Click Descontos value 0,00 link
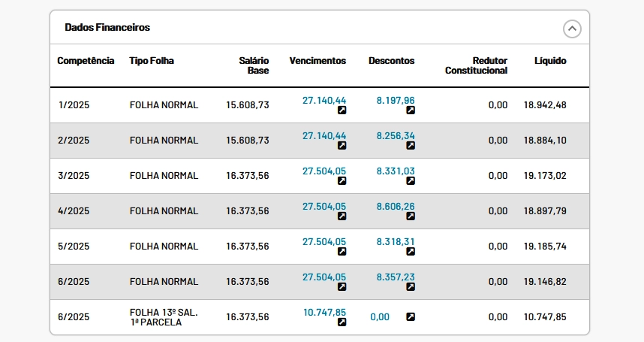The height and width of the screenshot is (342, 644). (x=380, y=317)
